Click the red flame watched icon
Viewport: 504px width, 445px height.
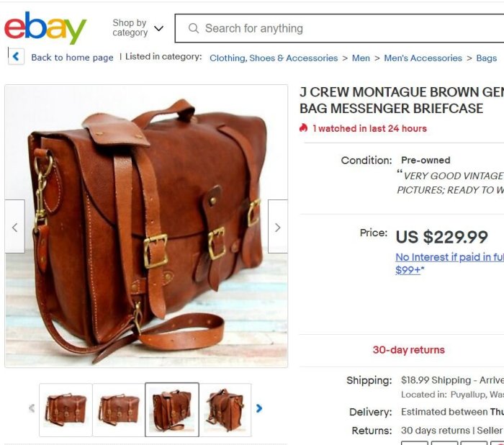click(303, 128)
